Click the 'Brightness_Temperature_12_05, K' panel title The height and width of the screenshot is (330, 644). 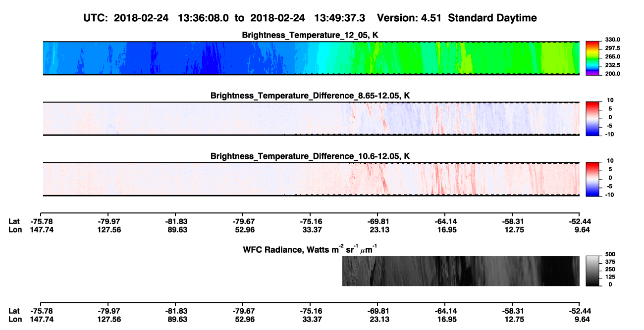pos(311,35)
